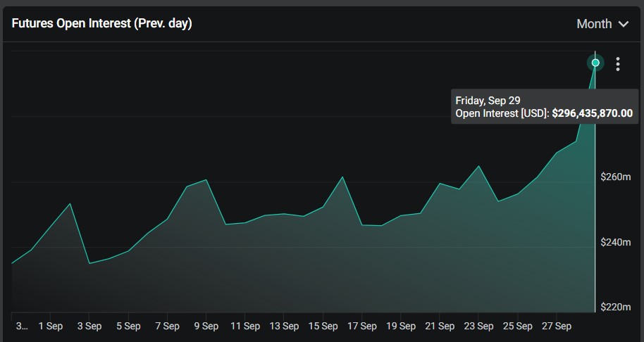Click the Open Interest tooltip box
Viewport: 644px width, 342px height.
(x=544, y=107)
